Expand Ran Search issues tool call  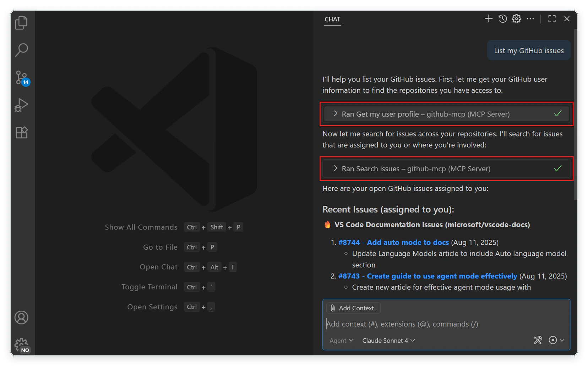click(x=446, y=168)
